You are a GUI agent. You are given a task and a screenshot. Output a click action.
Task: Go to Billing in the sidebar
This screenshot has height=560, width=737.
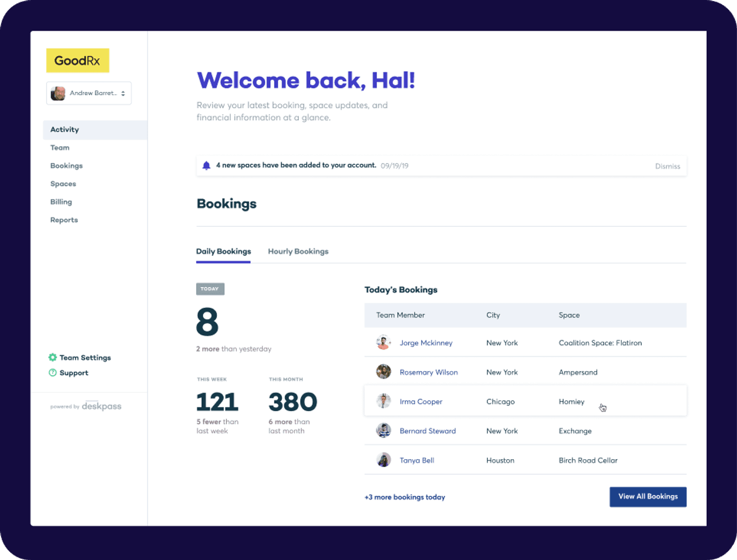point(61,202)
